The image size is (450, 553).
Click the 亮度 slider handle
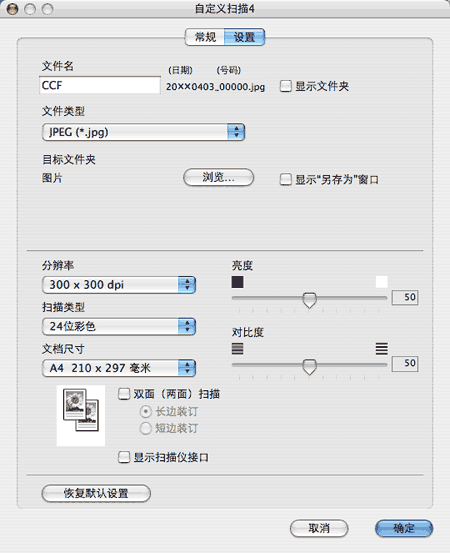point(309,300)
